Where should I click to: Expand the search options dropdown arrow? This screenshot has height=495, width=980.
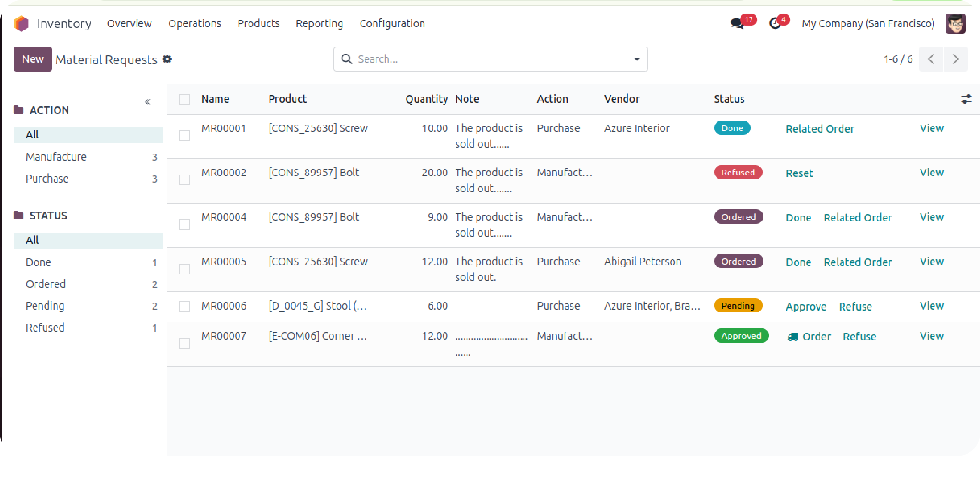637,59
